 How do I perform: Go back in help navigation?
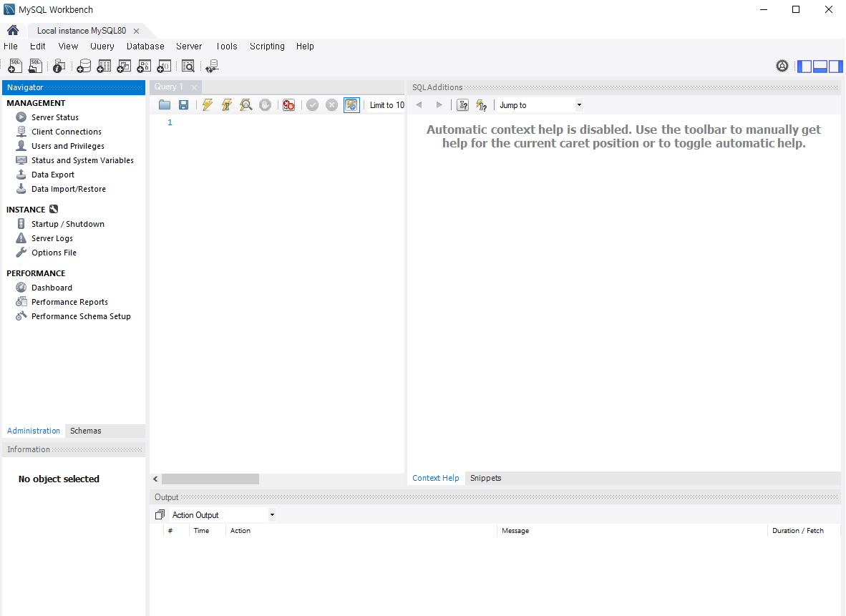click(419, 104)
